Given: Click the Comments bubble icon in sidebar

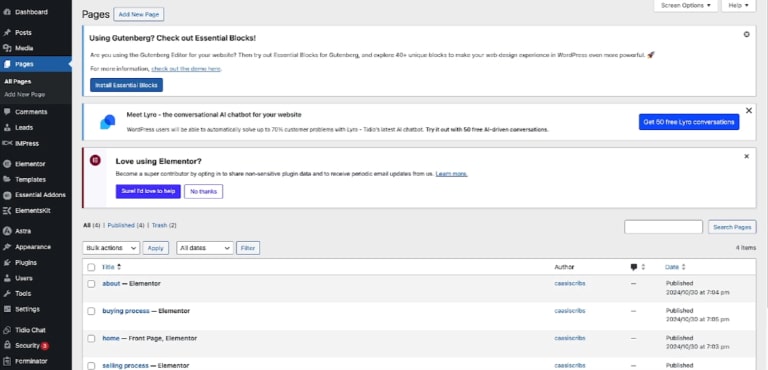Looking at the screenshot, I should pyautogui.click(x=7, y=112).
